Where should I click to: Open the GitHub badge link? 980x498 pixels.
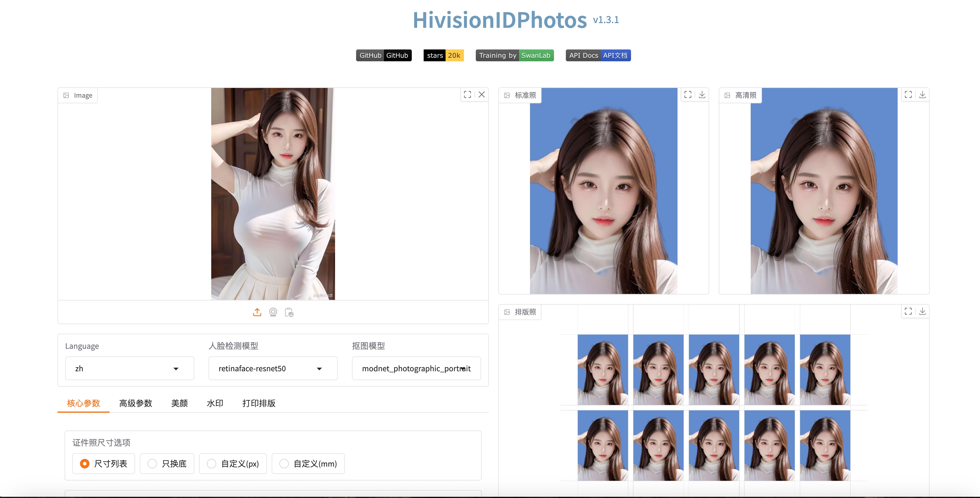(x=383, y=55)
